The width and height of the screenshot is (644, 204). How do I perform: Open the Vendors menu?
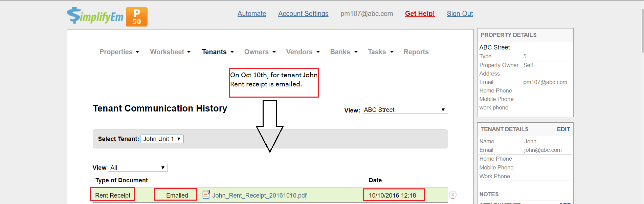[303, 52]
